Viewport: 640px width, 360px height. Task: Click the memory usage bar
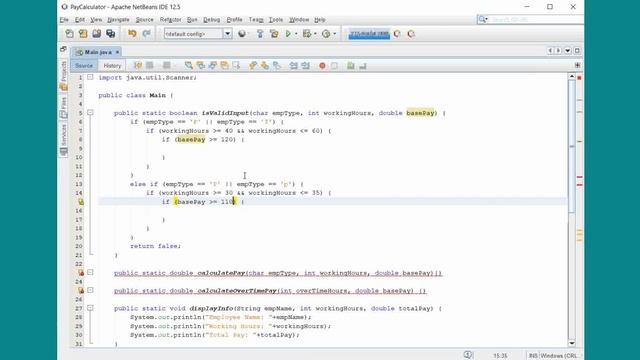(369, 34)
